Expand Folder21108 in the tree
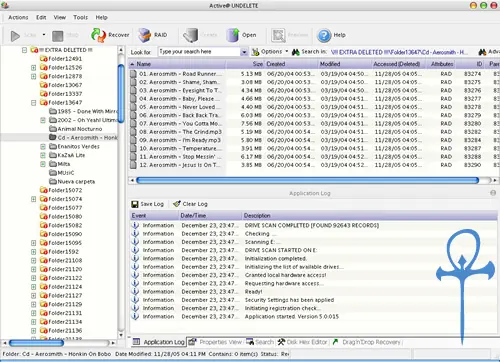 [33, 260]
